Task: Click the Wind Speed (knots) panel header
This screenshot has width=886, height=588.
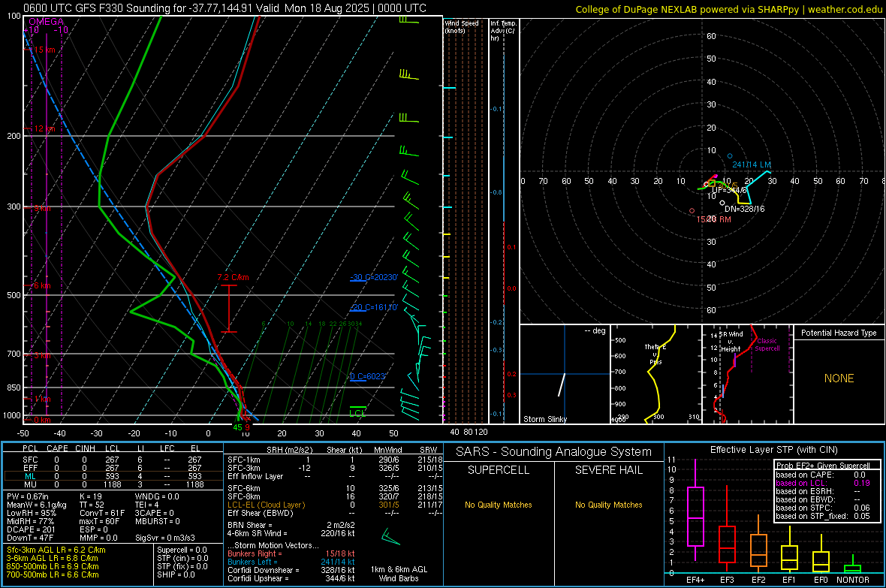Action: (x=462, y=26)
